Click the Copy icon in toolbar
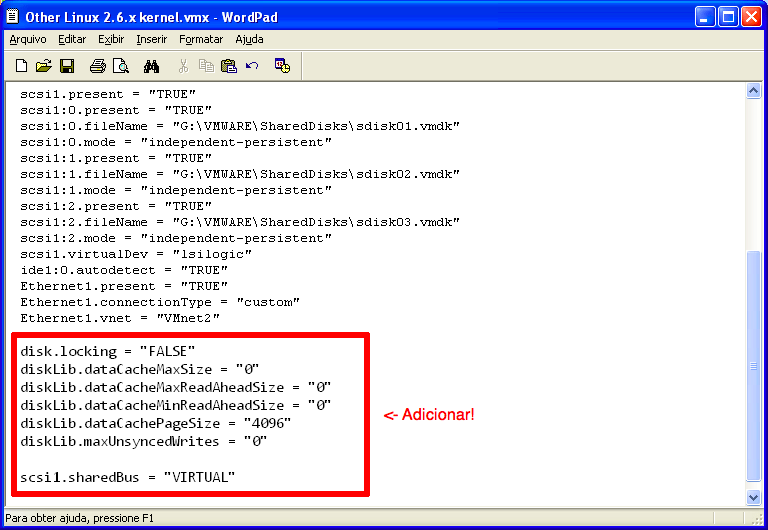768x530 pixels. [206, 67]
